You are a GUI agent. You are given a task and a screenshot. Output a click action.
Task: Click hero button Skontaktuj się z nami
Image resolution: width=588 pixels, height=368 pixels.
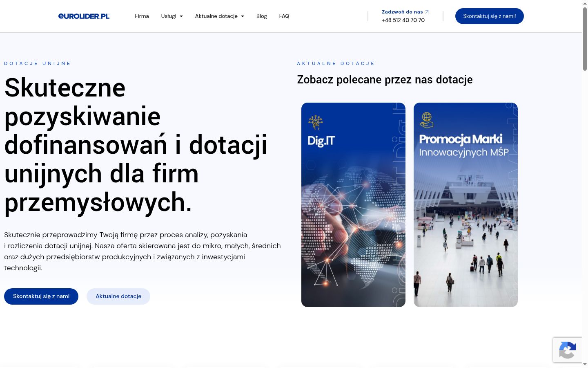coord(41,296)
